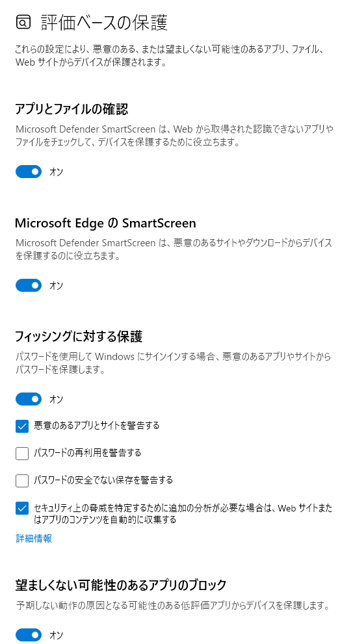Uncheck the automatic content collection (自動的に収集する) checkbox
This screenshot has height=644, width=353.
[22, 508]
